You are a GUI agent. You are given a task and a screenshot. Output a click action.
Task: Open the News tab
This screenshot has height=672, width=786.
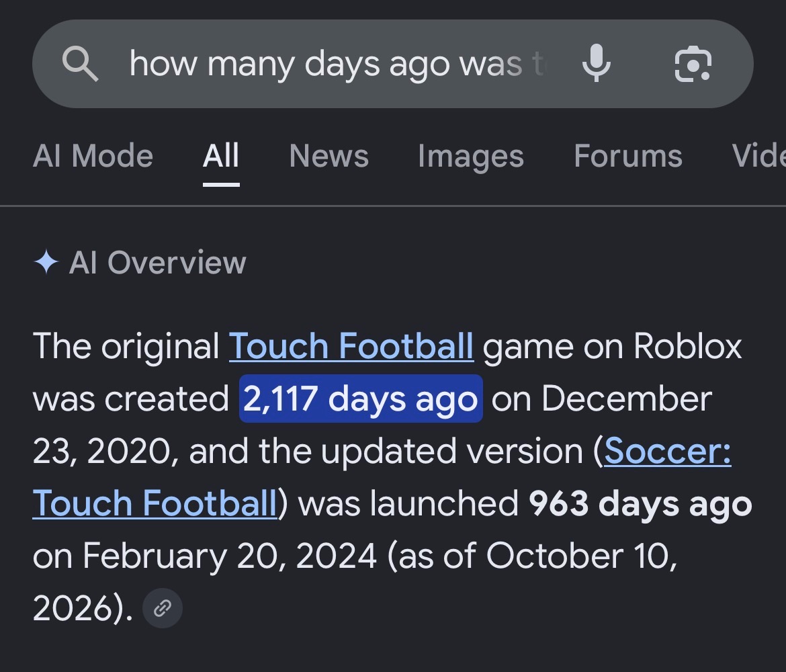click(x=329, y=155)
